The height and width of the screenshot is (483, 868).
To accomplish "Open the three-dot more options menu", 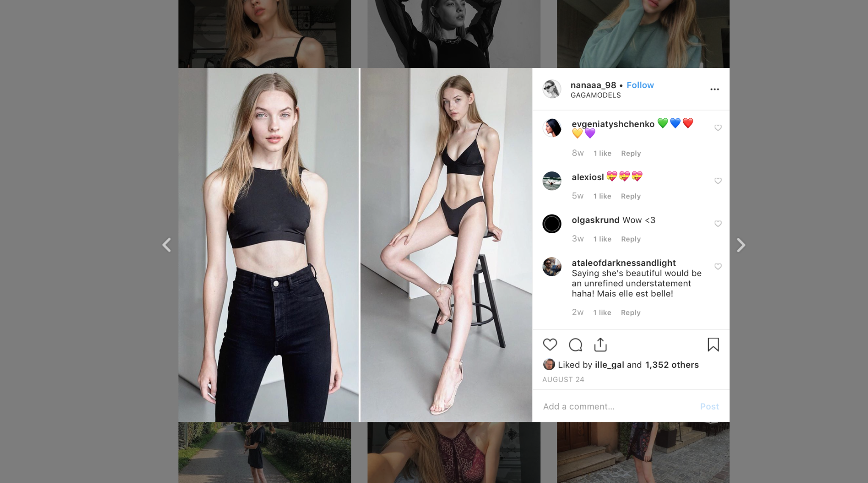I will coord(715,89).
